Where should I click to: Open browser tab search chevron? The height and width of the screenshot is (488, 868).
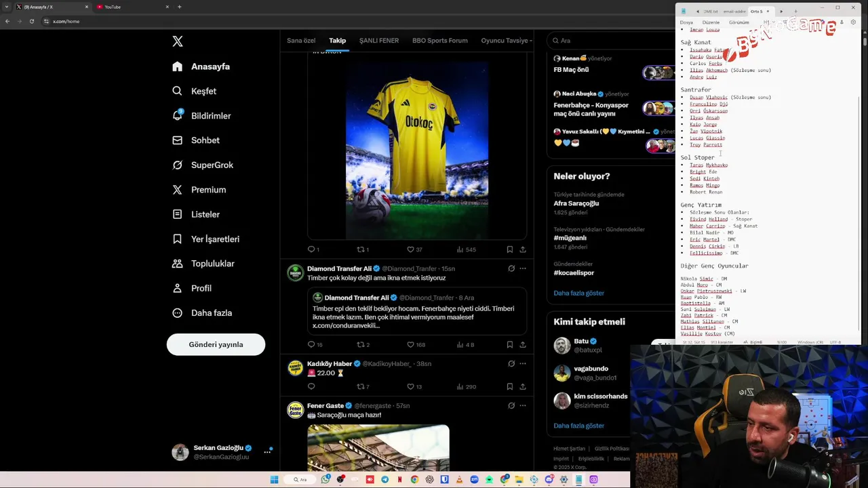coord(5,7)
